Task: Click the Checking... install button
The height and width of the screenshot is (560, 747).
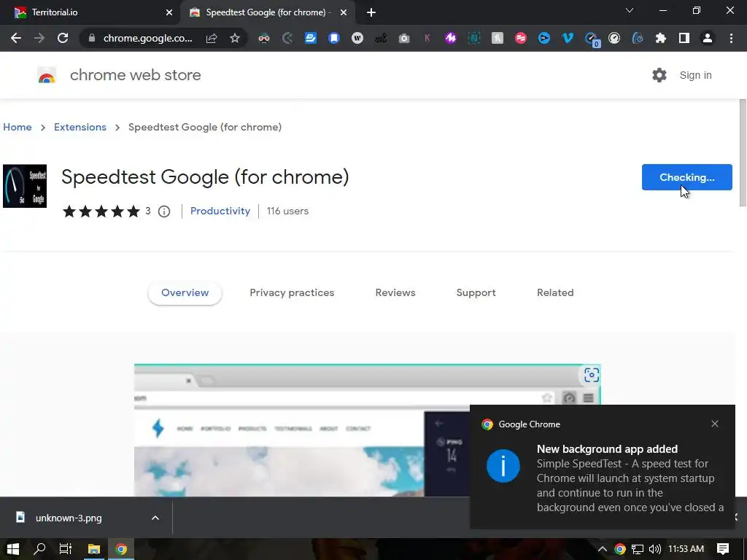Action: point(686,177)
